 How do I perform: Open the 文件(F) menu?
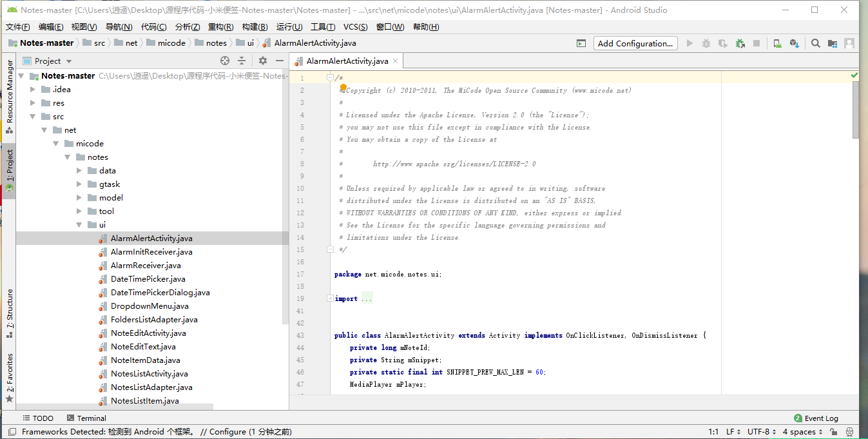(x=18, y=26)
